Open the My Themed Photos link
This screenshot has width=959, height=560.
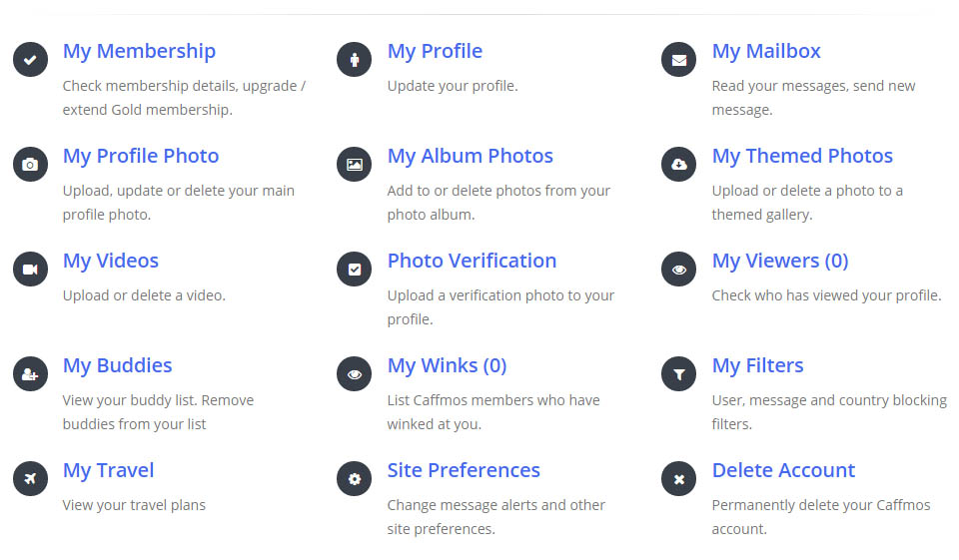pos(802,156)
